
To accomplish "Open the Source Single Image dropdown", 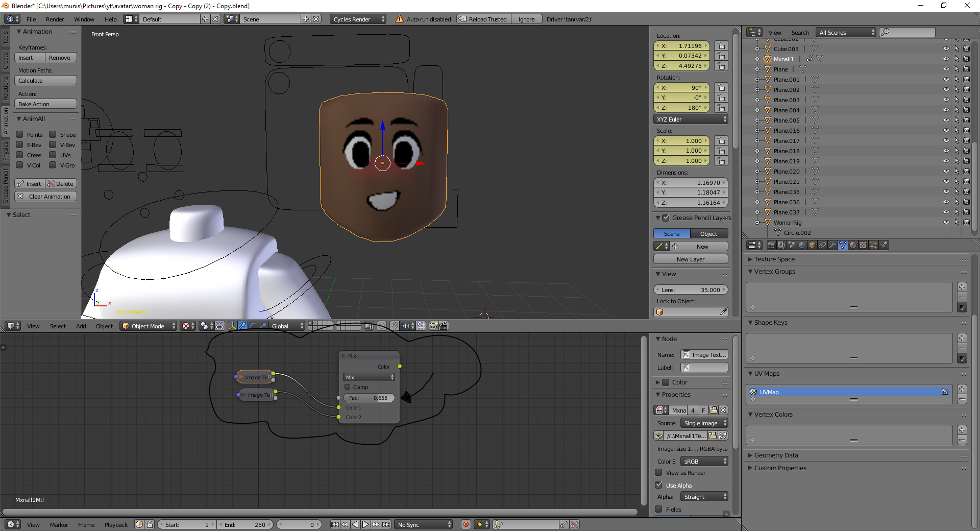I will [704, 423].
